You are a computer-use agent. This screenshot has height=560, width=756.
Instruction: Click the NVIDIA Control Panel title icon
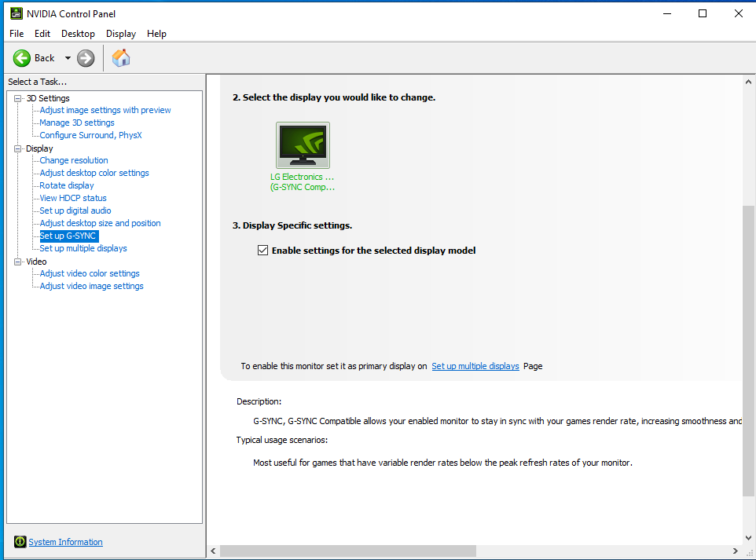15,13
